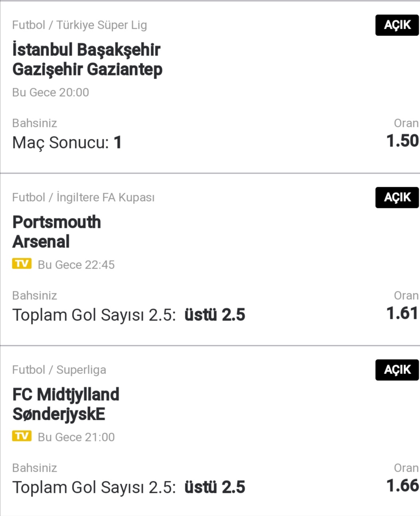This screenshot has height=516, width=420.
Task: Open FC Midtjylland team name
Action: coord(66,395)
